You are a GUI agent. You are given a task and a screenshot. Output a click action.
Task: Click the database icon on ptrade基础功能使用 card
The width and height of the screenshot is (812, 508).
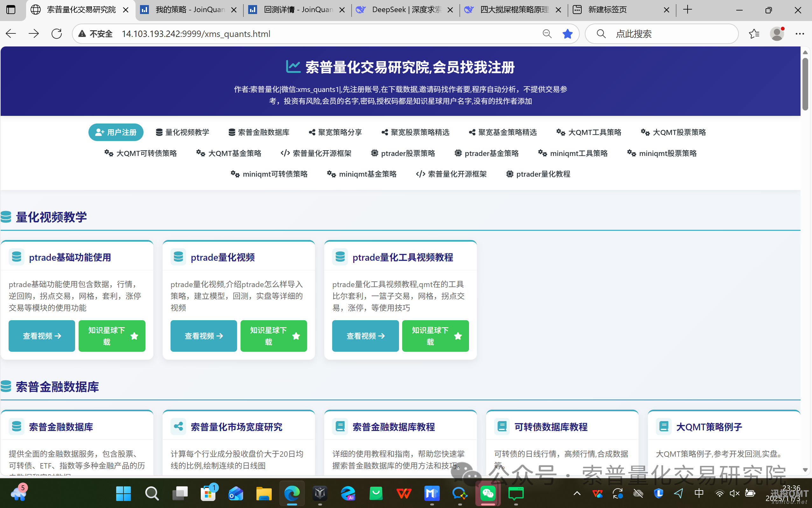(17, 257)
